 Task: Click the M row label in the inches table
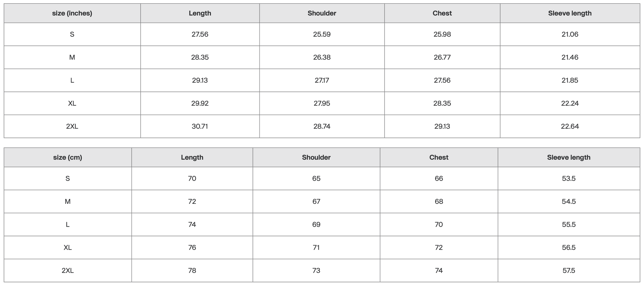[72, 57]
